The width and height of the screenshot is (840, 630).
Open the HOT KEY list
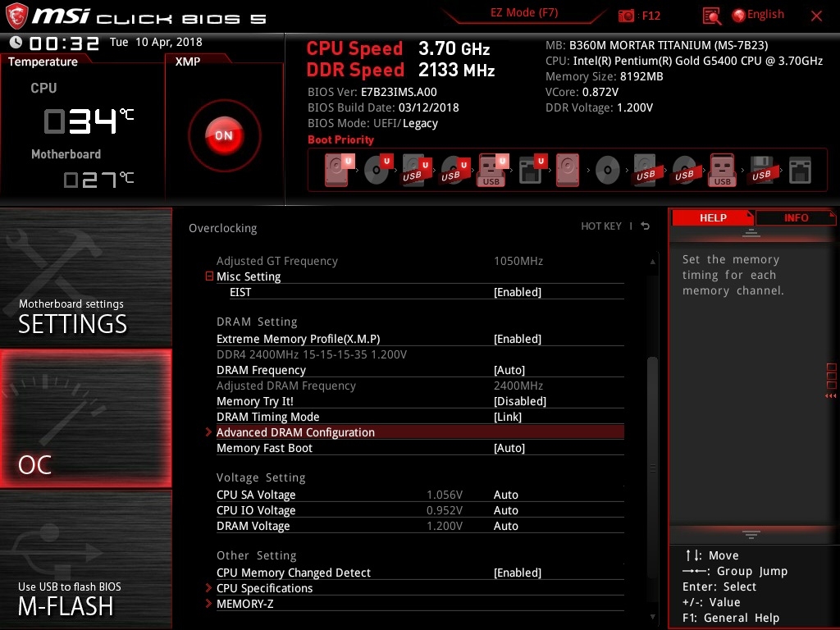601,226
